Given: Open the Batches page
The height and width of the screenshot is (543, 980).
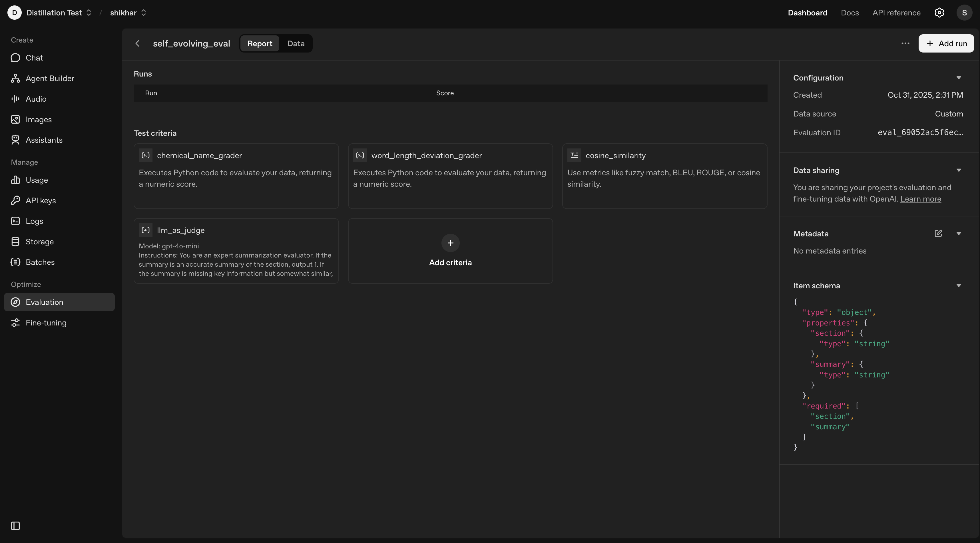Looking at the screenshot, I should [40, 262].
